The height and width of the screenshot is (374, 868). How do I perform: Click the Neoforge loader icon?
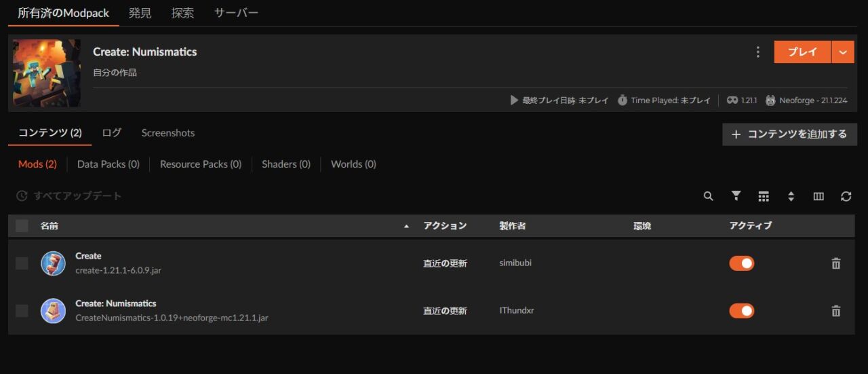pos(770,100)
